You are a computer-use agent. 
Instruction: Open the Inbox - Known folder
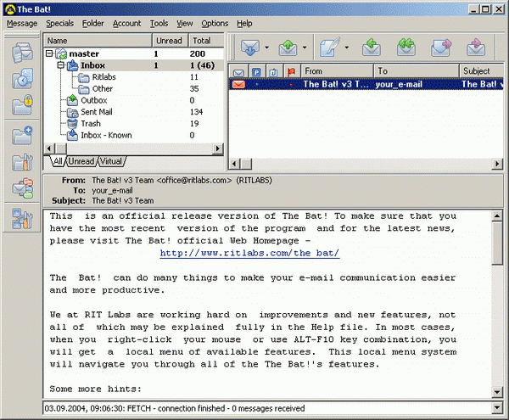click(106, 136)
